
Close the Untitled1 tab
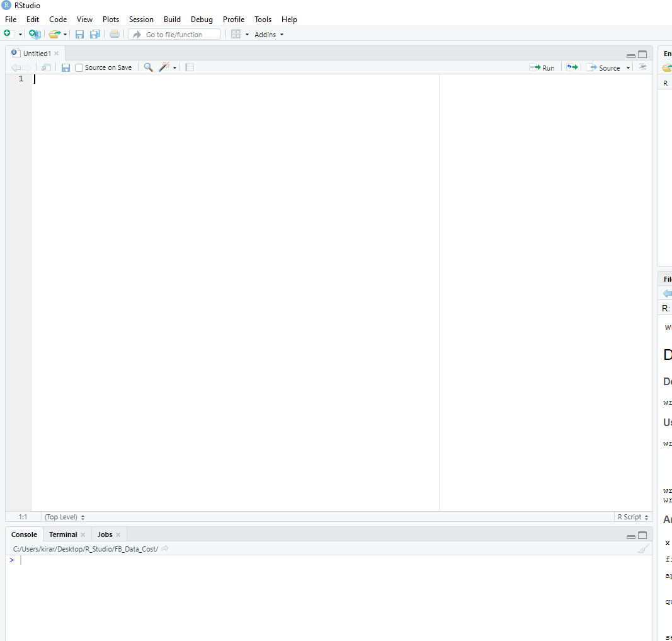tap(57, 54)
